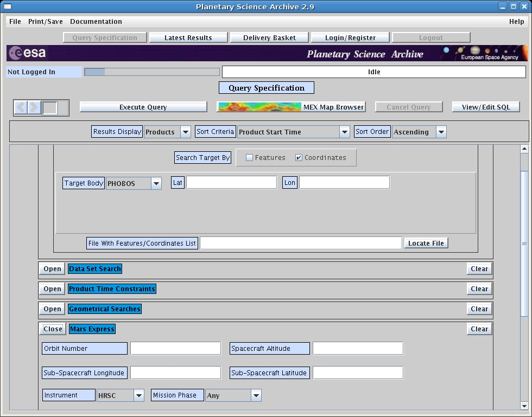Minimize the Planetary Science Archive window
This screenshot has height=417, width=532.
pos(503,7)
